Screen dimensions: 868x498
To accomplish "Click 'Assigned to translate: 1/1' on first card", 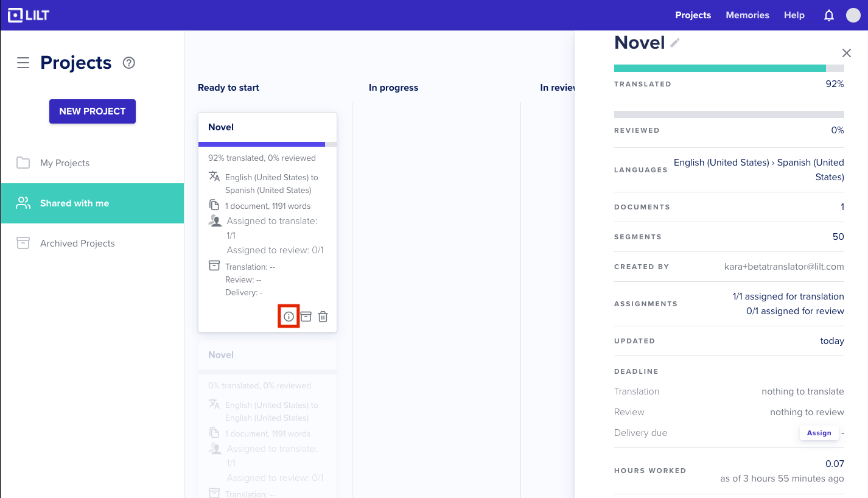I will coord(272,228).
